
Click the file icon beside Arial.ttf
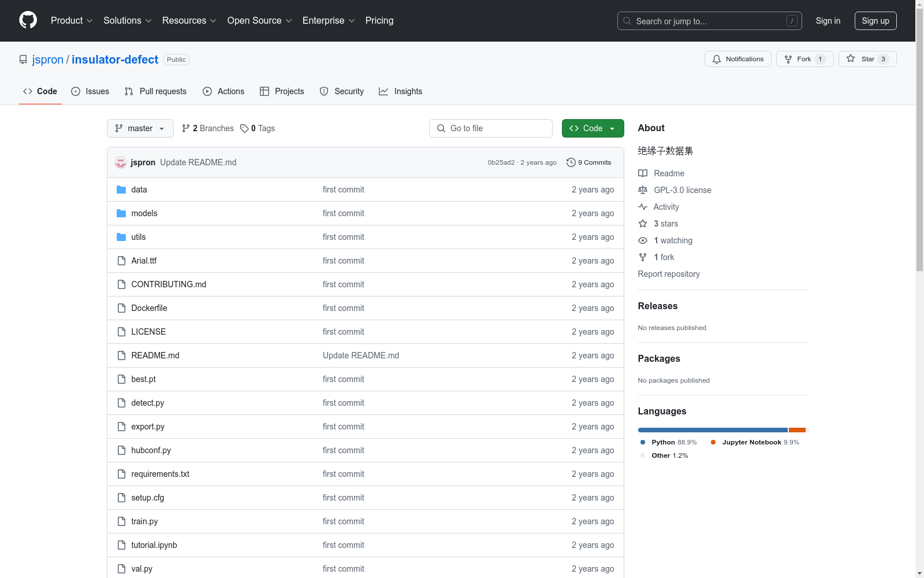pos(121,261)
